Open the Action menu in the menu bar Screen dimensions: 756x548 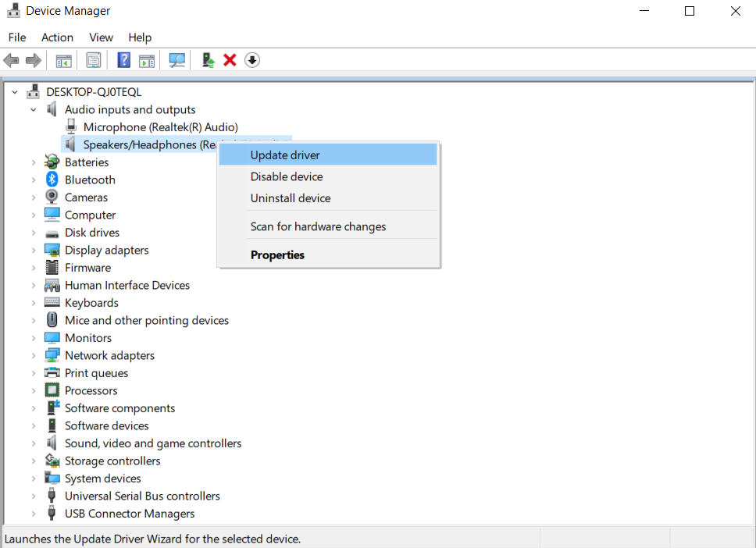click(x=57, y=37)
